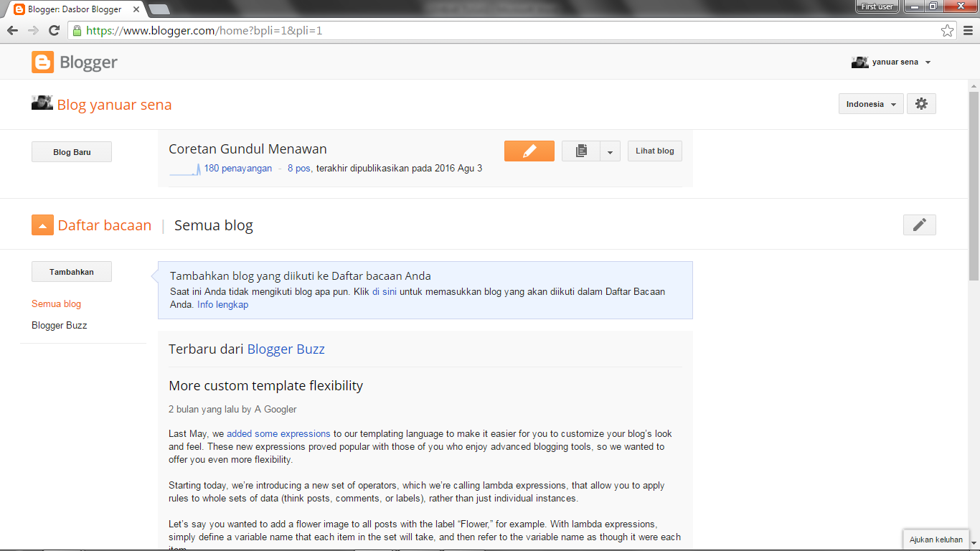This screenshot has height=551, width=980.
Task: Open the More custom template flexibility post
Action: 265,385
